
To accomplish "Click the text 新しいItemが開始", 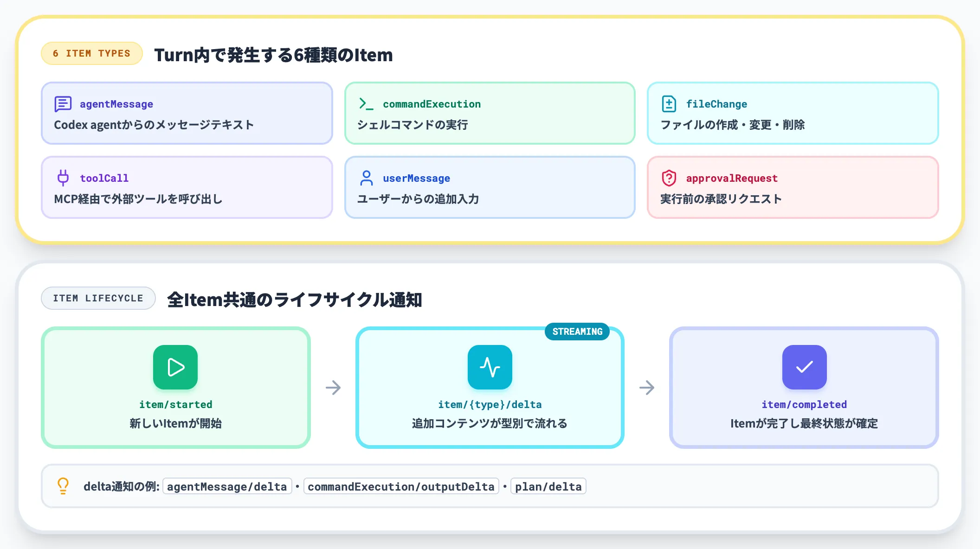I will 176,423.
